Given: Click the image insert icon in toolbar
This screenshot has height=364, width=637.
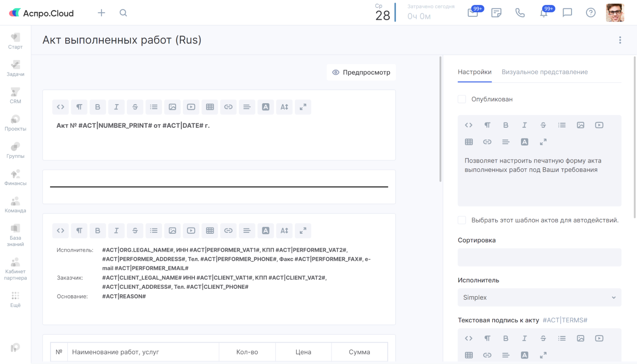Looking at the screenshot, I should pyautogui.click(x=172, y=107).
